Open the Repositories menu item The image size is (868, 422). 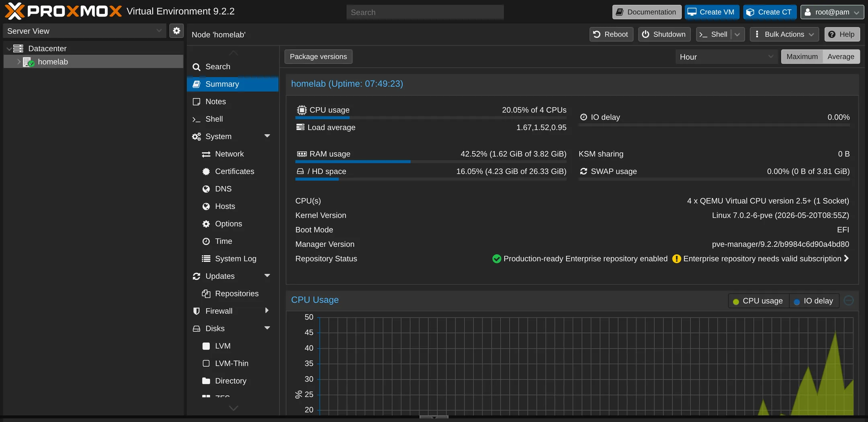pos(232,294)
